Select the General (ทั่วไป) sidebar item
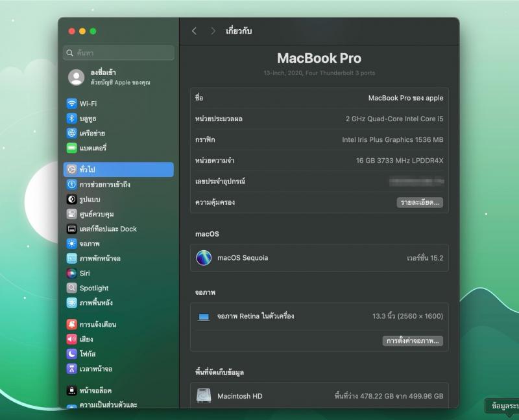This screenshot has height=420, width=519. (119, 169)
